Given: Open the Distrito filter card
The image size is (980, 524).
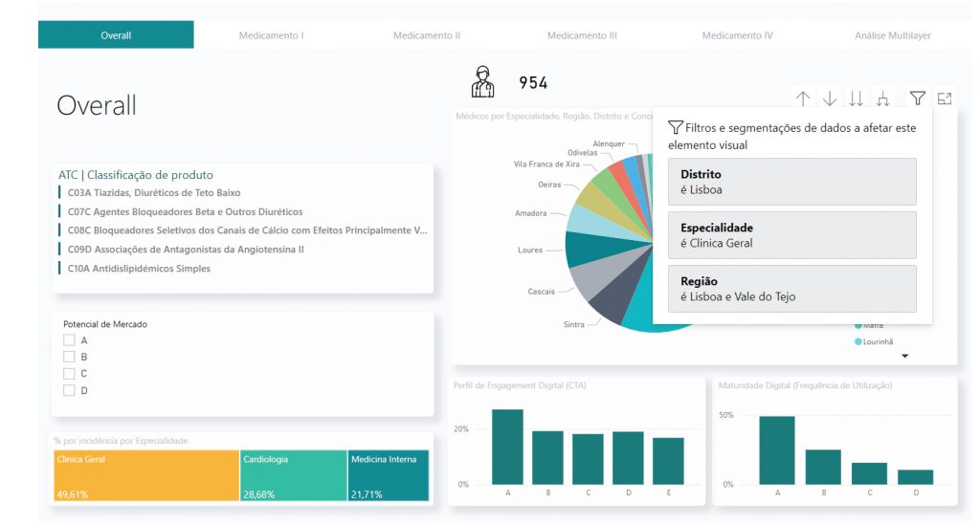Looking at the screenshot, I should click(791, 182).
